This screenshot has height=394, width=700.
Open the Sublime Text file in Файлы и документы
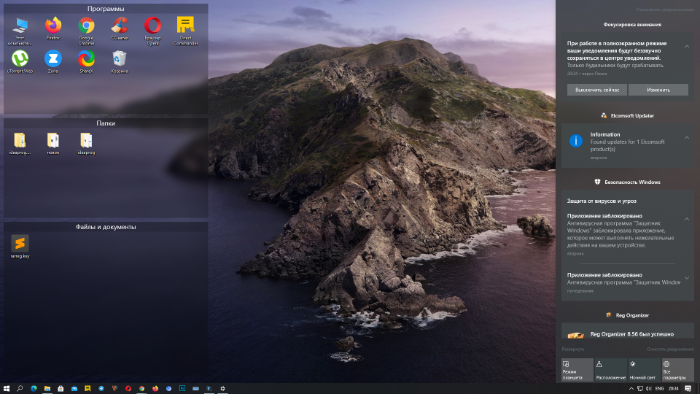20,246
